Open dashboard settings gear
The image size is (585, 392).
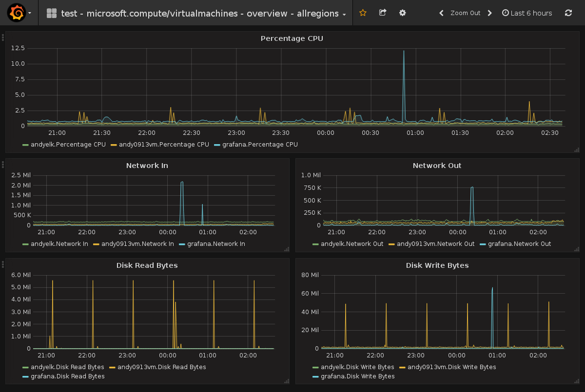[x=402, y=13]
